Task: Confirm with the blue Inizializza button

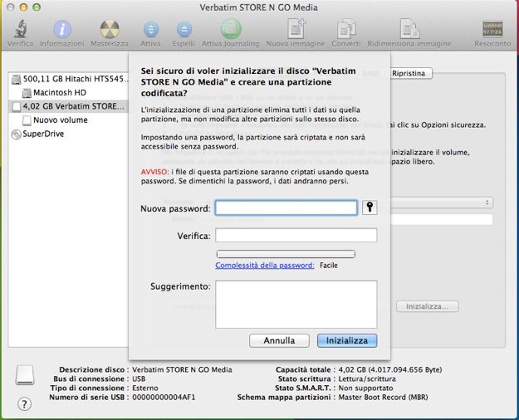Action: click(347, 340)
